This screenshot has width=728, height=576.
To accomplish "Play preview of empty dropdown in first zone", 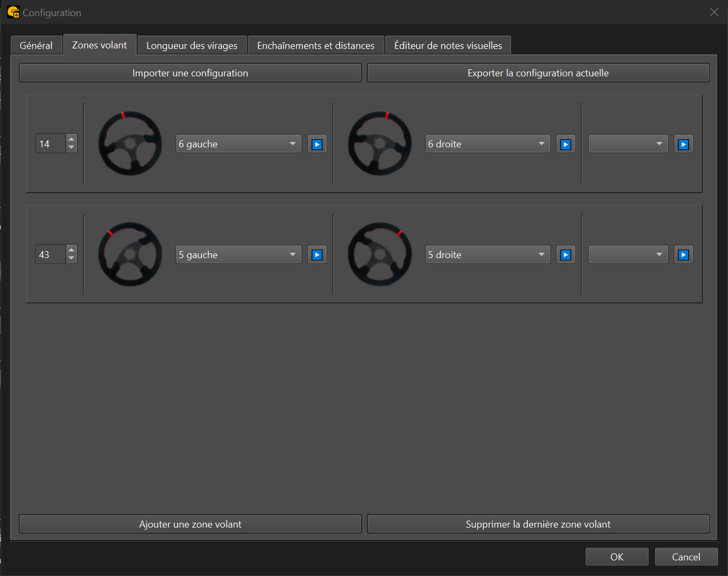I will 683,144.
